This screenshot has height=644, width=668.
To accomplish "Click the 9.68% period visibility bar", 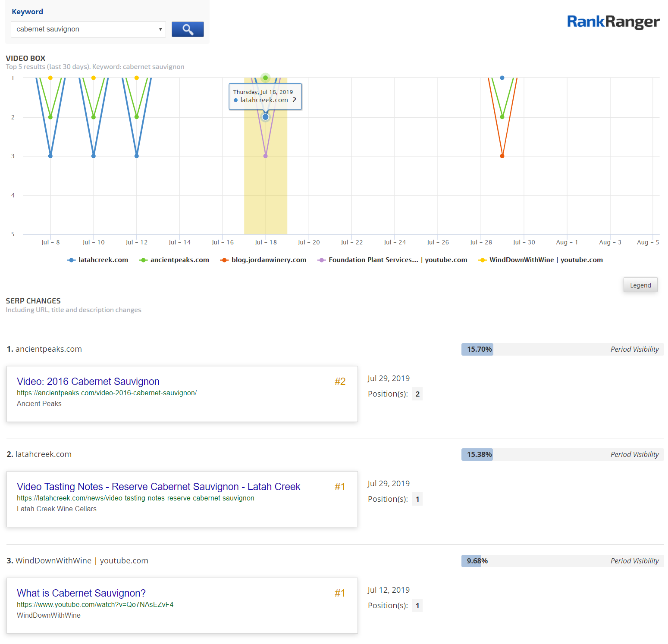I will [x=471, y=561].
